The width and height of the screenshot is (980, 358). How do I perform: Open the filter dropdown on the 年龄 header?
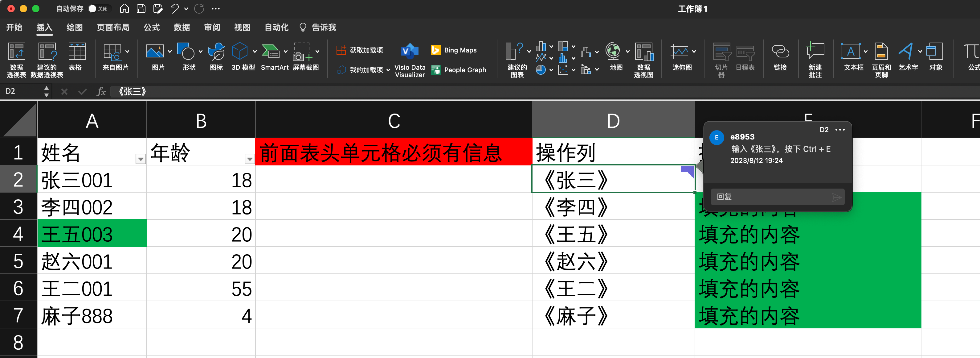point(249,159)
